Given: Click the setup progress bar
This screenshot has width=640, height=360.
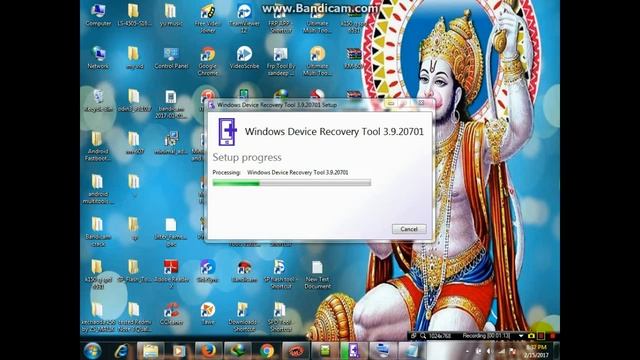Looking at the screenshot, I should 291,183.
